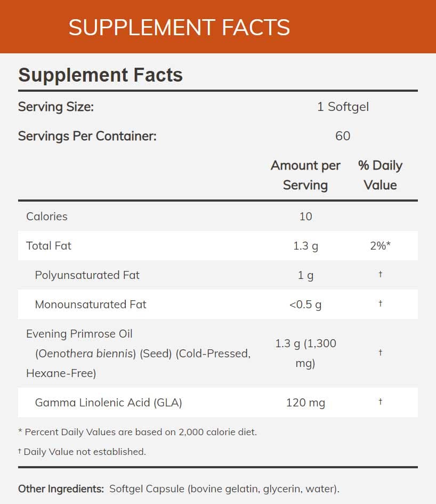Click the Evening Primrose Oil ingredient name
The height and width of the screenshot is (504, 436).
click(79, 334)
